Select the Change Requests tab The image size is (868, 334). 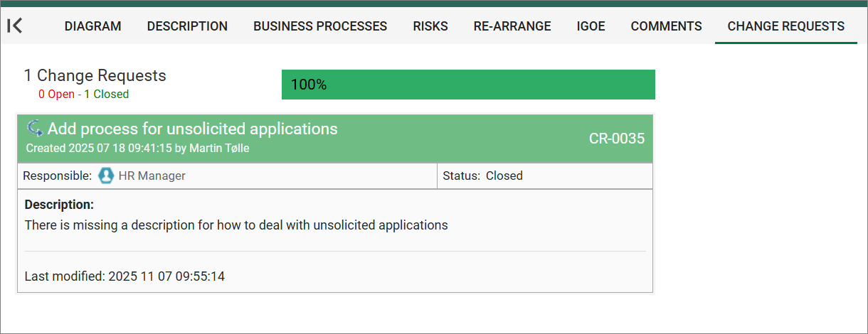pyautogui.click(x=785, y=26)
